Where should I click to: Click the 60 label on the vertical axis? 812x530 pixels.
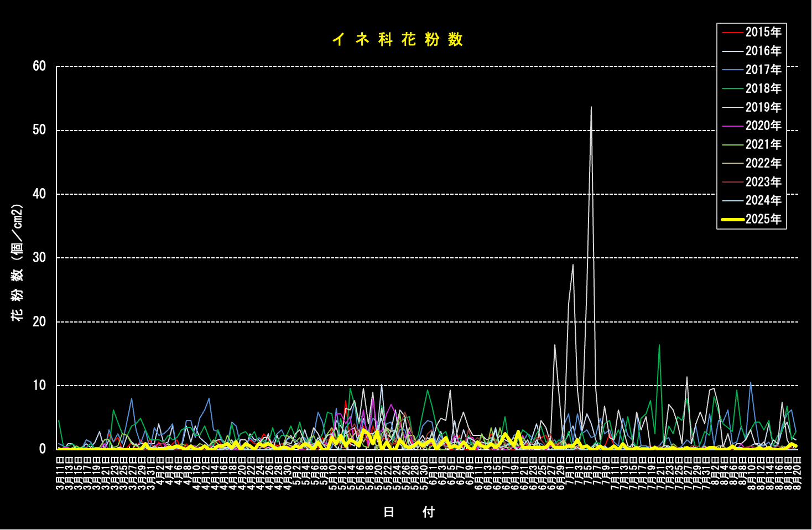pyautogui.click(x=39, y=66)
